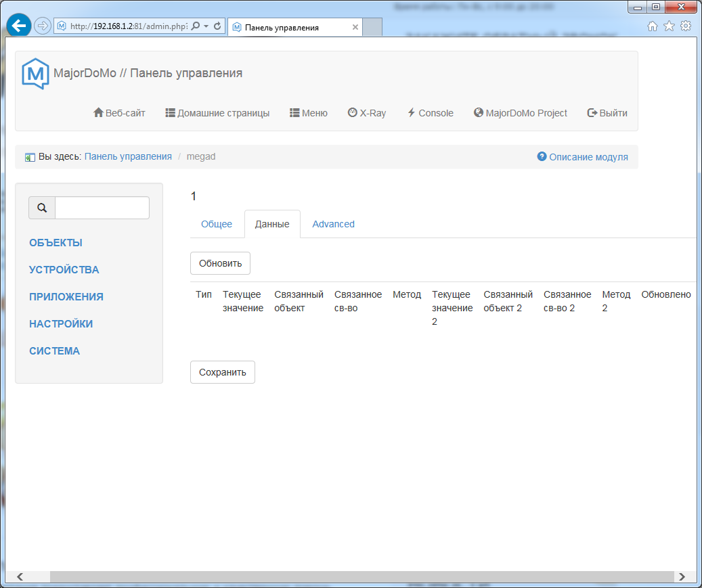The image size is (702, 588).
Task: Click the search magnifier button in sidebar
Action: tap(42, 208)
